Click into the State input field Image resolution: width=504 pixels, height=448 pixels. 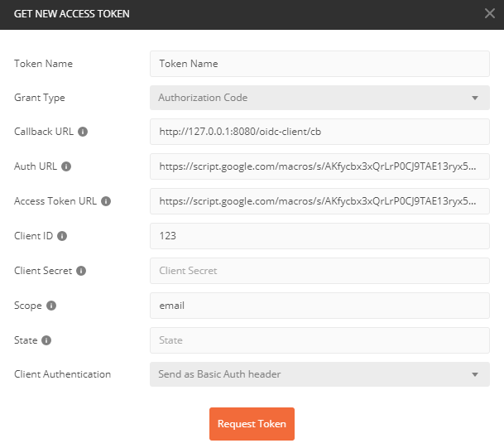click(x=319, y=340)
